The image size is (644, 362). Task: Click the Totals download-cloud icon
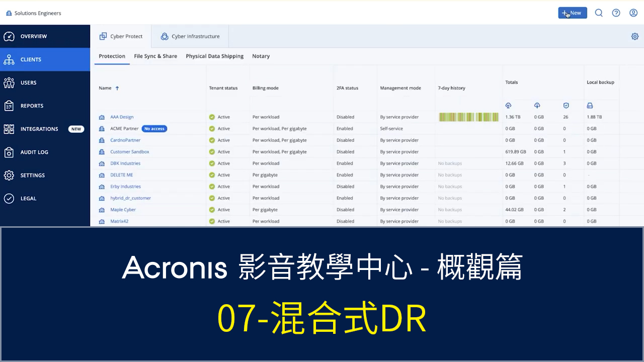click(x=508, y=106)
